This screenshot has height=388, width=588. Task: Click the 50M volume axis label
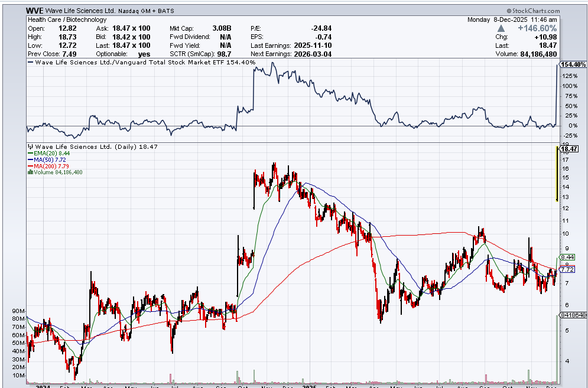click(x=19, y=343)
